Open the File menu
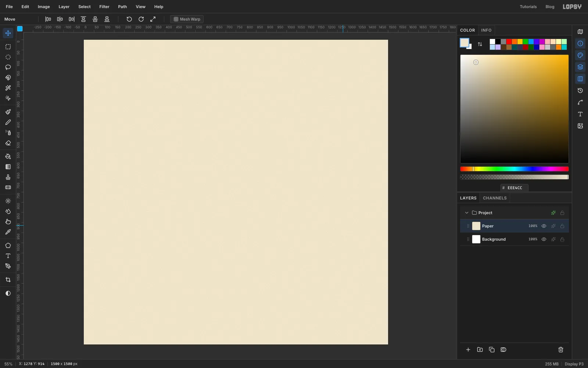 point(9,7)
